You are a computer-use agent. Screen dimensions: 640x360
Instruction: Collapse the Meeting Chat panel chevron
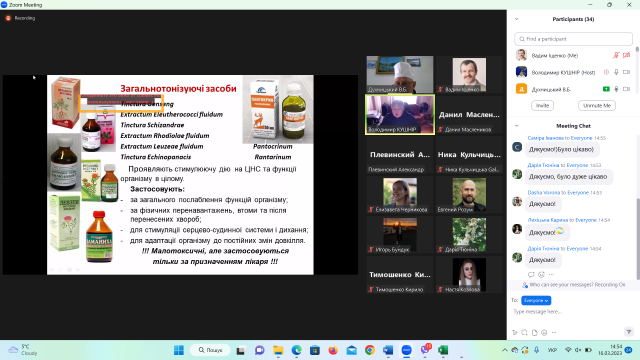pyautogui.click(x=516, y=126)
